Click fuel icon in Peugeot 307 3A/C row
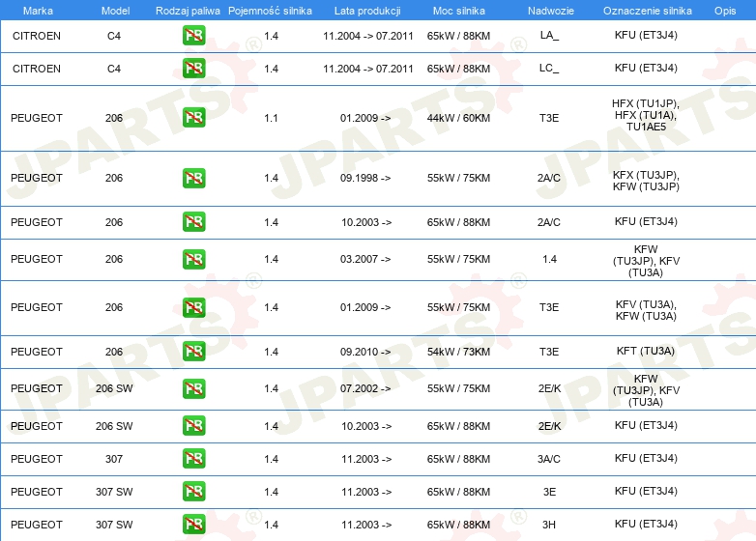Image resolution: width=756 pixels, height=541 pixels. 193,459
